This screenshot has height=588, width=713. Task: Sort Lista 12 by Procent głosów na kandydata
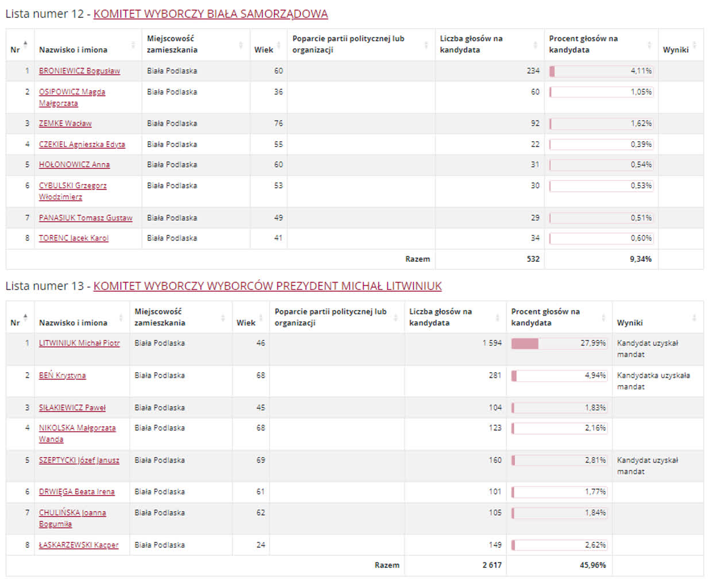point(650,44)
